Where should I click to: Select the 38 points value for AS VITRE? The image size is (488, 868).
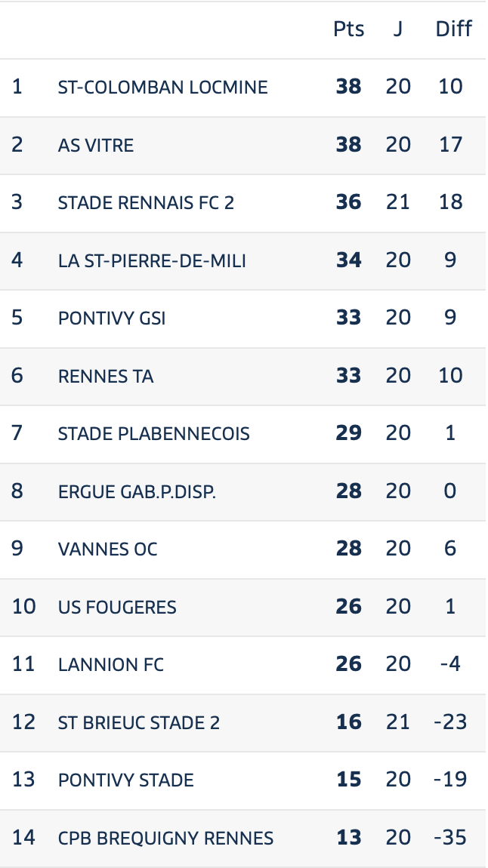(x=349, y=145)
